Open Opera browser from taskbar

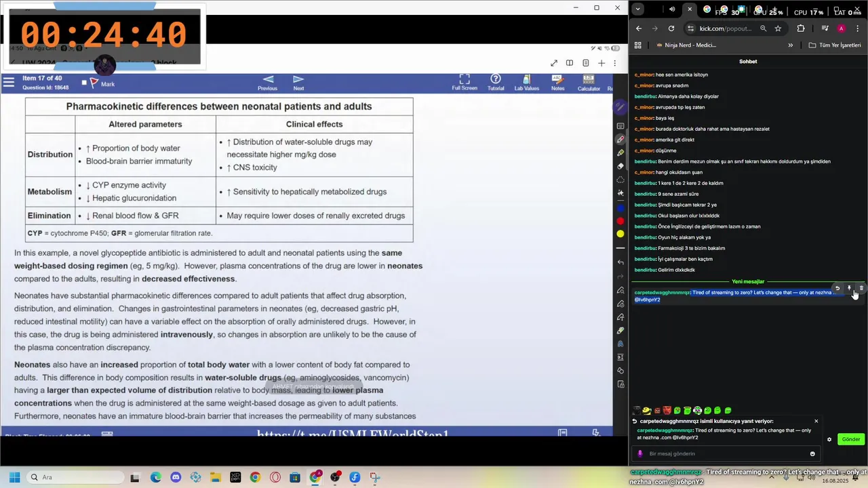point(275,477)
